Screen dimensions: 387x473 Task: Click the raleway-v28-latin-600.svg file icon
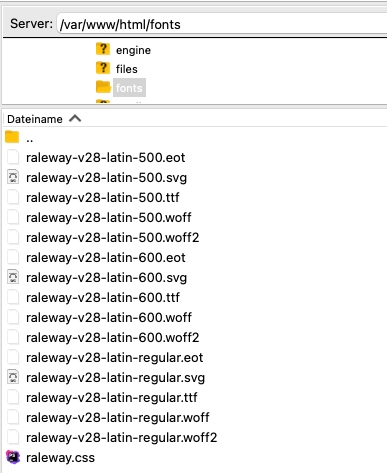(13, 277)
